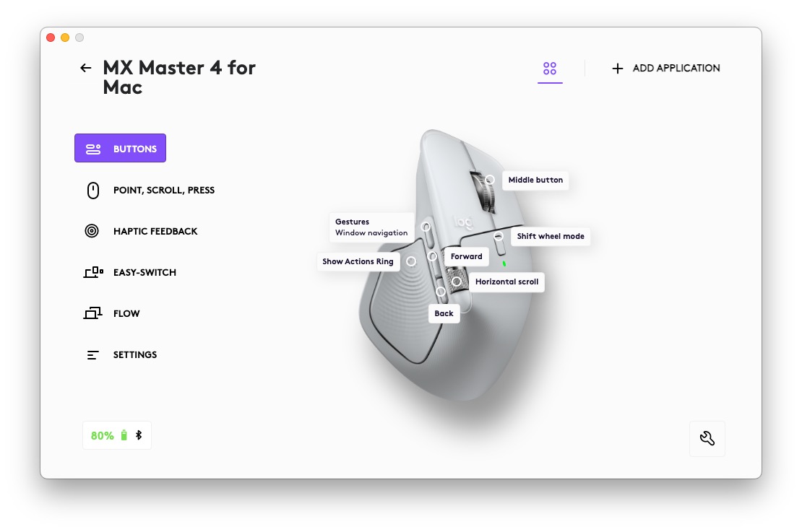
Task: Click the Haptic Feedback concentric circles icon
Action: 92,231
